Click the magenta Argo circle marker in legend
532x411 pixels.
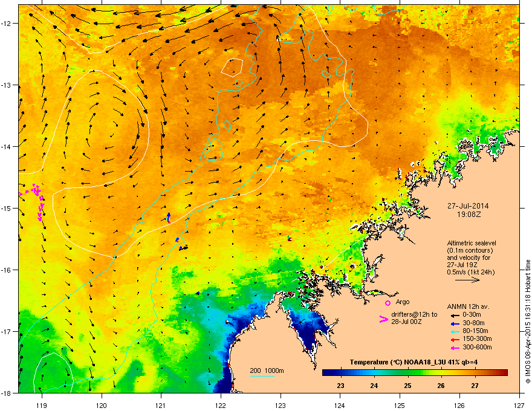(x=388, y=303)
